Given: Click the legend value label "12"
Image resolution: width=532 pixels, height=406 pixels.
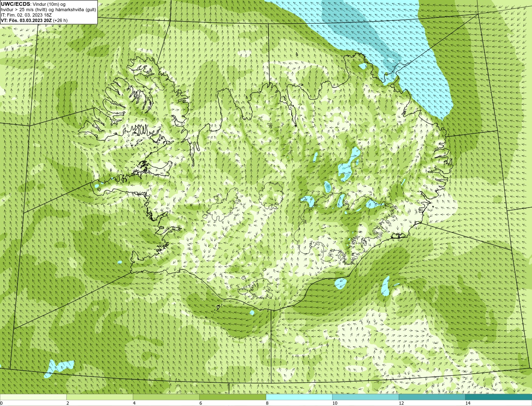Looking at the screenshot, I should 401,403.
